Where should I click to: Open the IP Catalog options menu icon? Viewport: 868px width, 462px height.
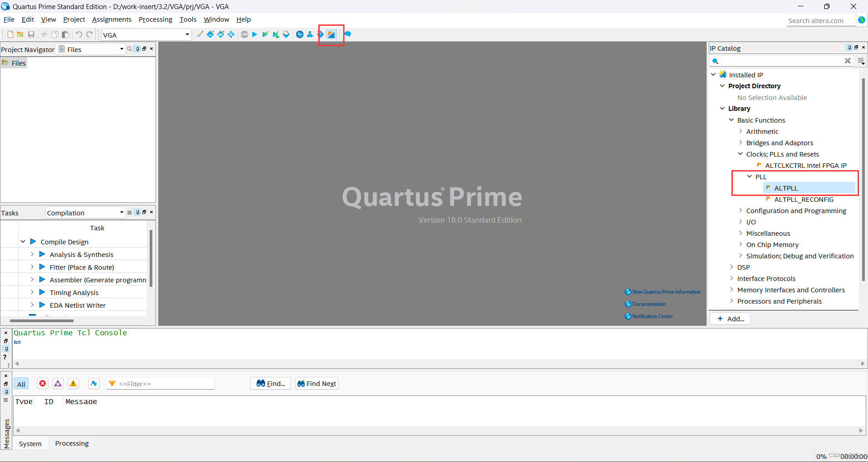861,61
